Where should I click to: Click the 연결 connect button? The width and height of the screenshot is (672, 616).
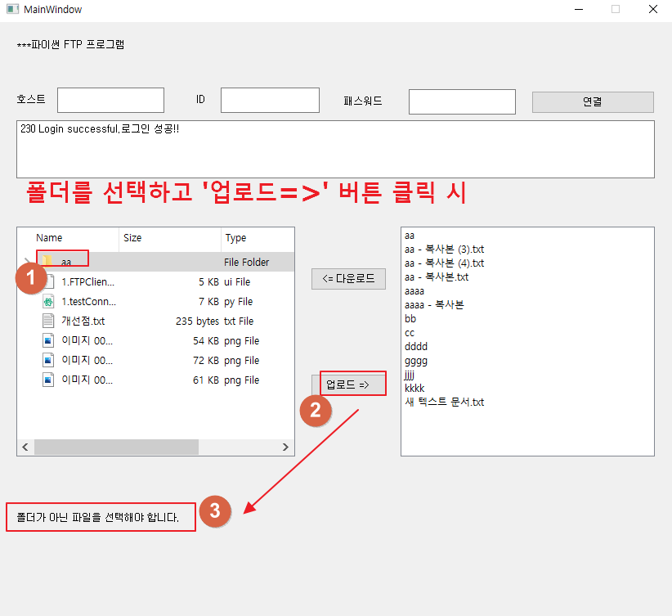pos(593,102)
